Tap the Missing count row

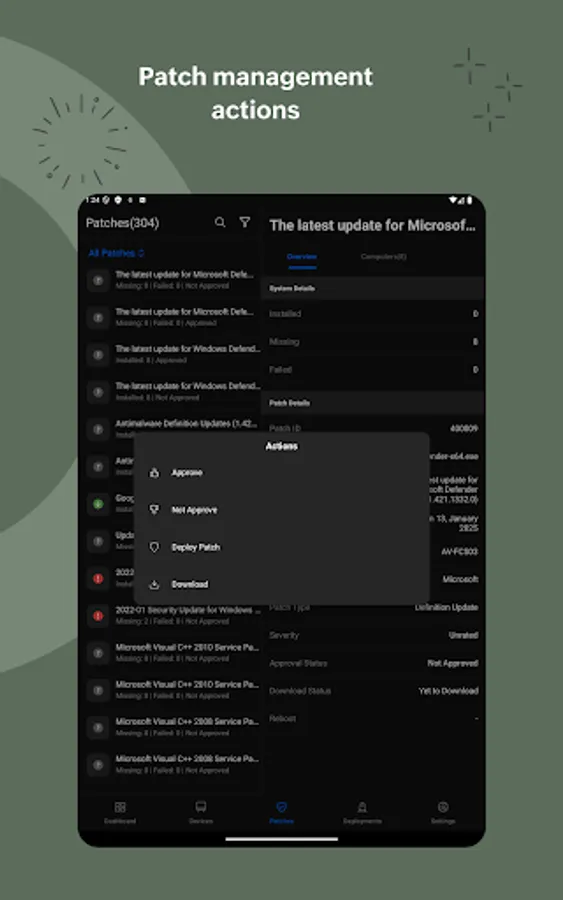point(372,342)
